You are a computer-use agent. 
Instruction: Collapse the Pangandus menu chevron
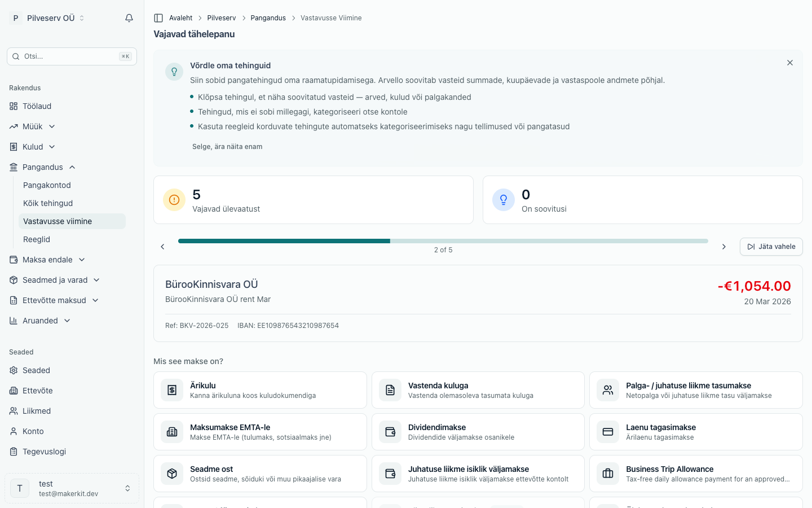72,167
